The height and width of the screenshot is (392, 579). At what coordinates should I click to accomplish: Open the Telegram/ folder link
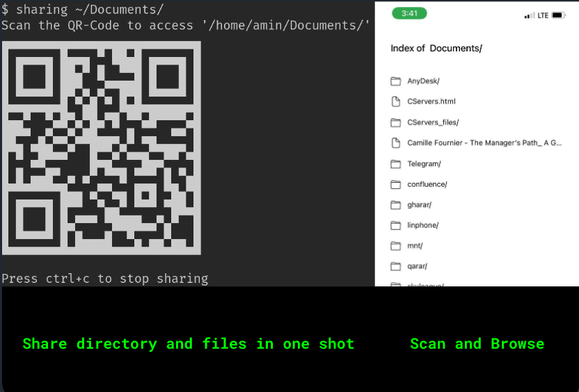point(424,164)
